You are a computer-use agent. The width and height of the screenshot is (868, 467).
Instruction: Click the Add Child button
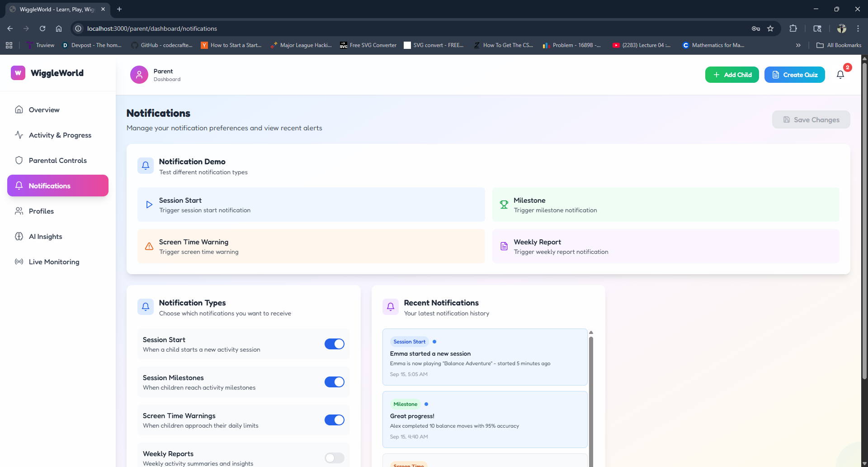(732, 75)
